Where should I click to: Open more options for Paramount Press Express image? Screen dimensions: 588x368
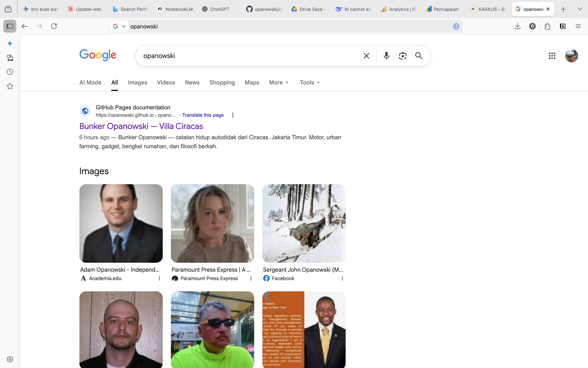tap(251, 278)
